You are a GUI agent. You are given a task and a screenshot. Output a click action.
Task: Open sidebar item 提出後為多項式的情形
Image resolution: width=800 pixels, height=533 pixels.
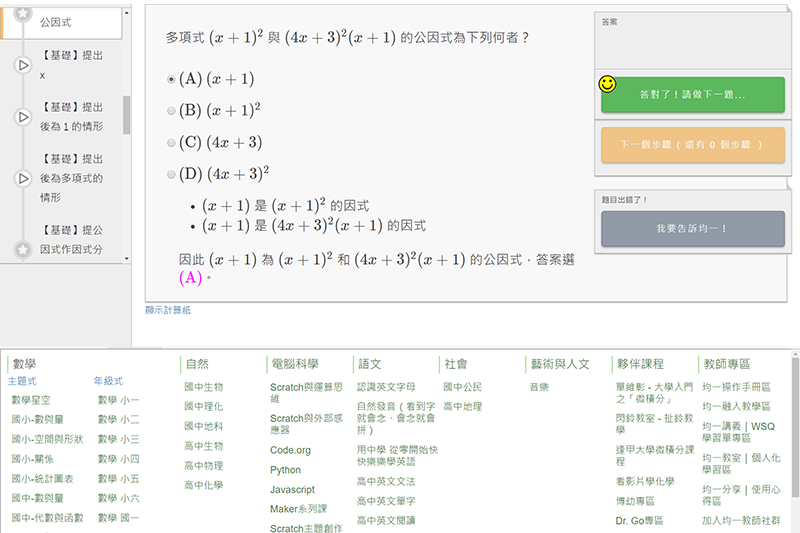click(x=71, y=178)
